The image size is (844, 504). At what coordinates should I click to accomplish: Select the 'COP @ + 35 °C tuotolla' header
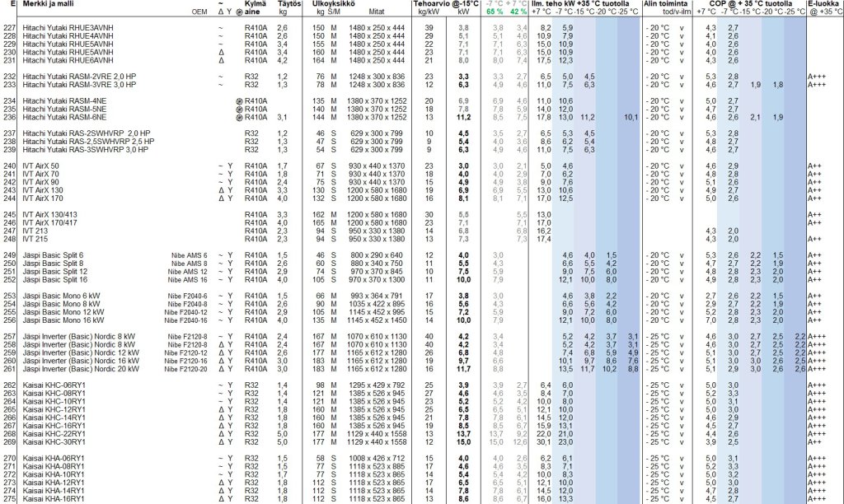[750, 4]
